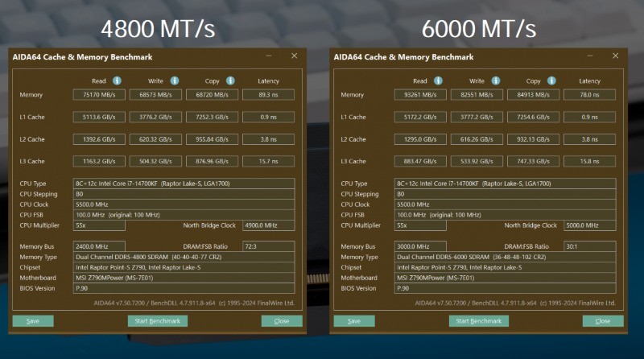Click Copy info icon in 4800 MT/s window

coord(230,80)
